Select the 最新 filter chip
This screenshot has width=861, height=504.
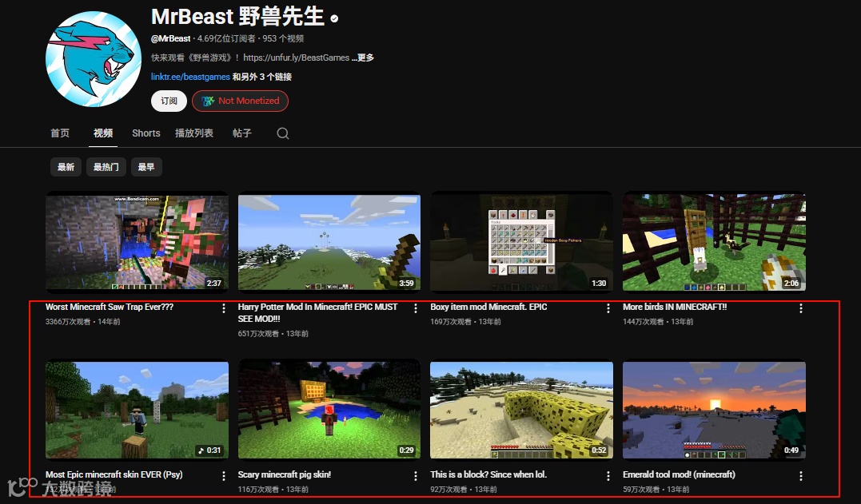coord(66,167)
